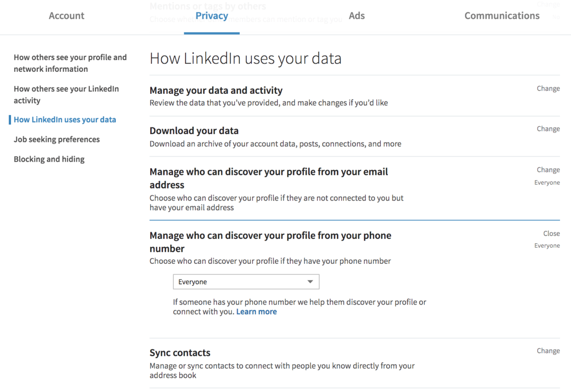Click the dropdown arrow next to Everyone

pyautogui.click(x=311, y=281)
